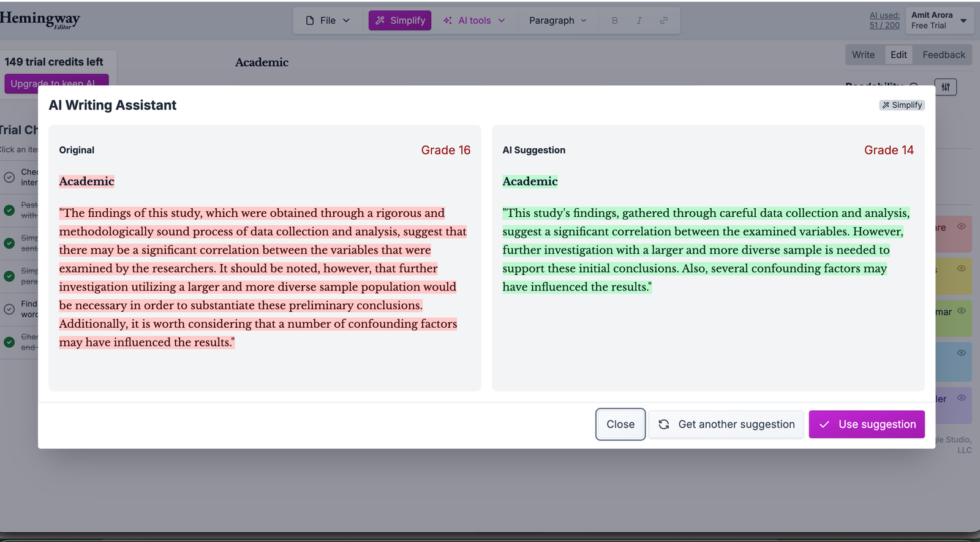Click the "Academic" heading in the Original panel

tap(87, 181)
